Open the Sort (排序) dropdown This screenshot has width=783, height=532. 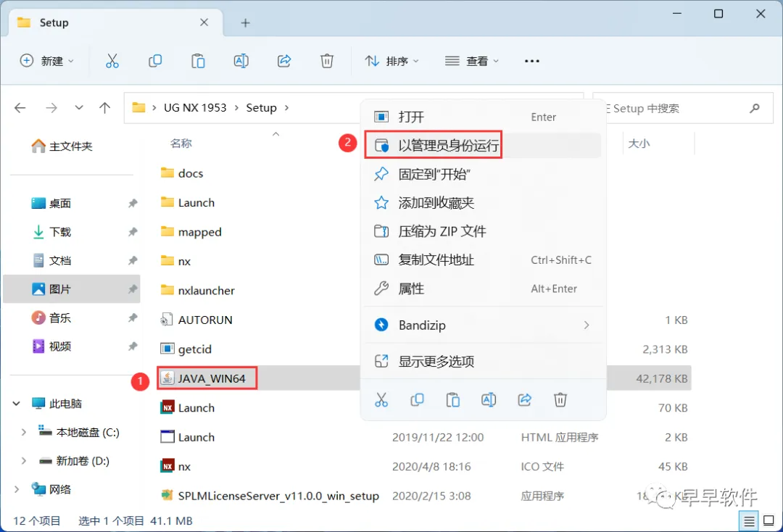(x=392, y=61)
